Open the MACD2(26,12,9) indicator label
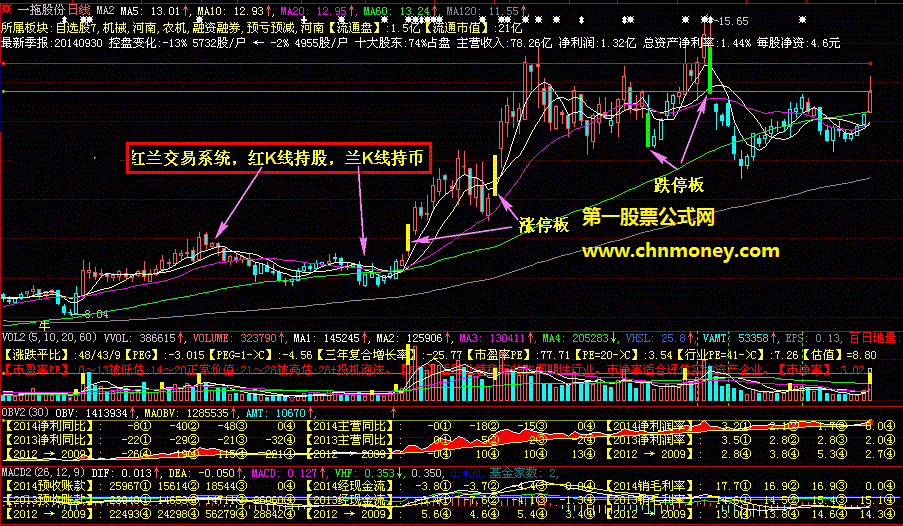 (x=43, y=473)
